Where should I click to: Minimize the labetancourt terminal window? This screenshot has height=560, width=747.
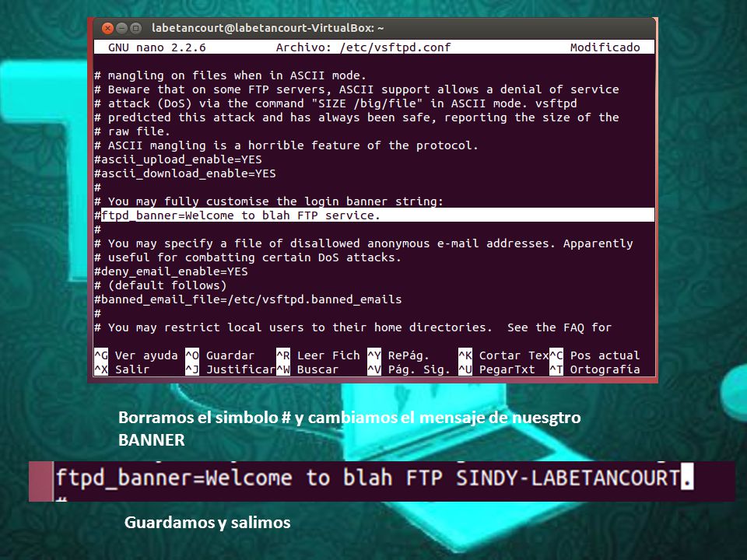(122, 28)
